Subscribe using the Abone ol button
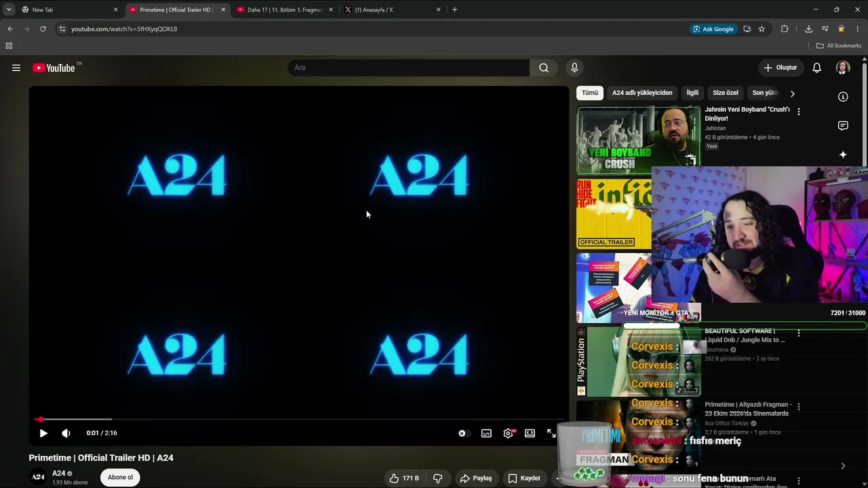Image resolution: width=868 pixels, height=488 pixels. coord(120,477)
